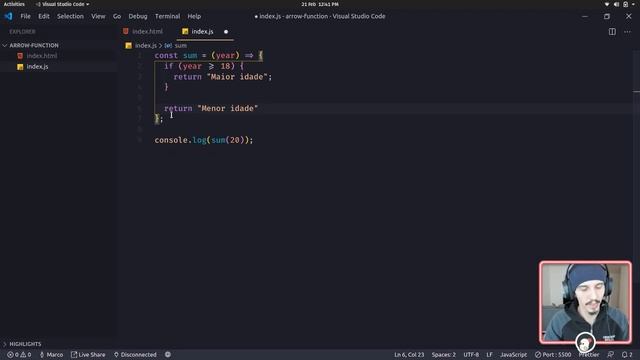Viewport: 640px width, 360px height.
Task: Click the file icon on the index.js tab
Action: 185,31
